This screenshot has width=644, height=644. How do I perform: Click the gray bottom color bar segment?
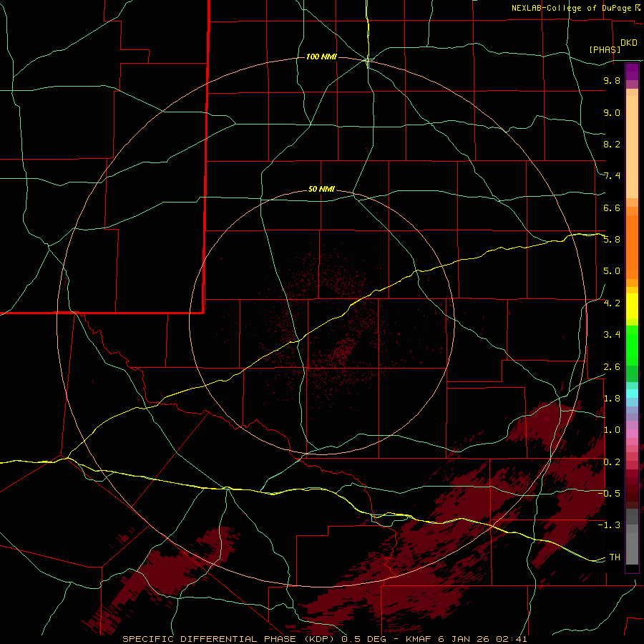[x=632, y=548]
